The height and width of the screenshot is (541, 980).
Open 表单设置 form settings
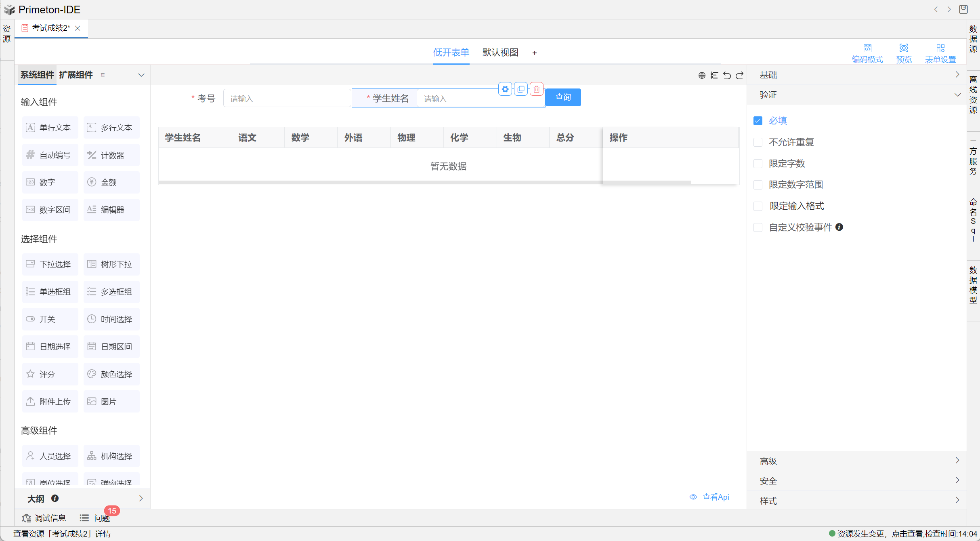click(940, 53)
